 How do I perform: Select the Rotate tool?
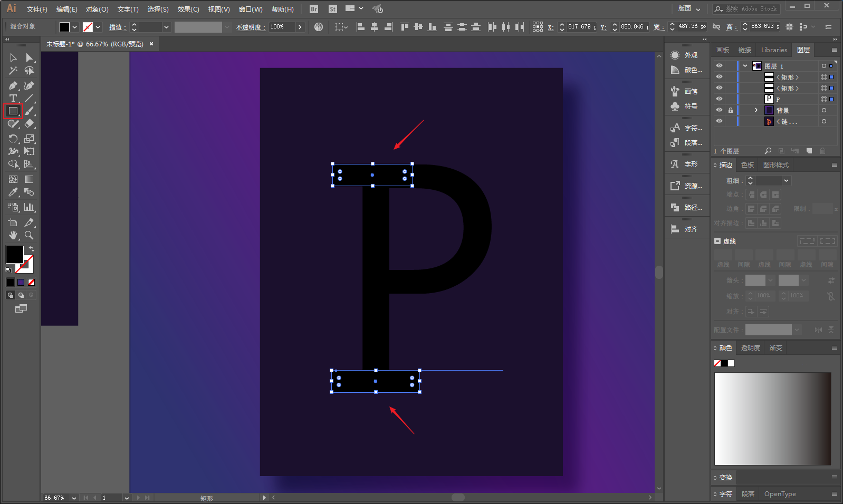pos(13,139)
